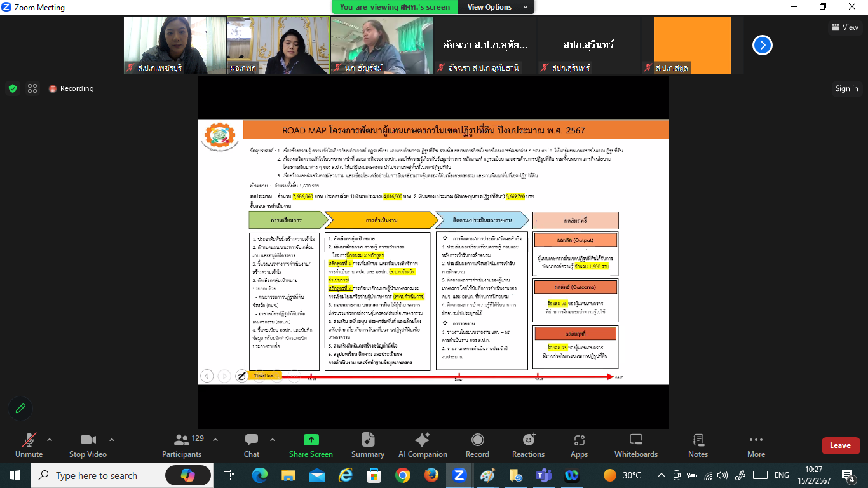This screenshot has height=488, width=868.
Task: Open Google Chrome from taskbar
Action: [403, 475]
